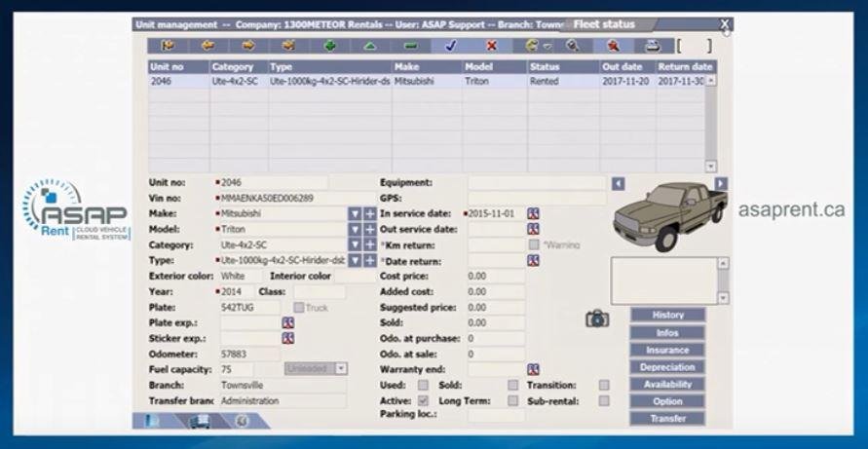Open calendar for Warranty end
This screenshot has height=449, width=868.
click(533, 369)
